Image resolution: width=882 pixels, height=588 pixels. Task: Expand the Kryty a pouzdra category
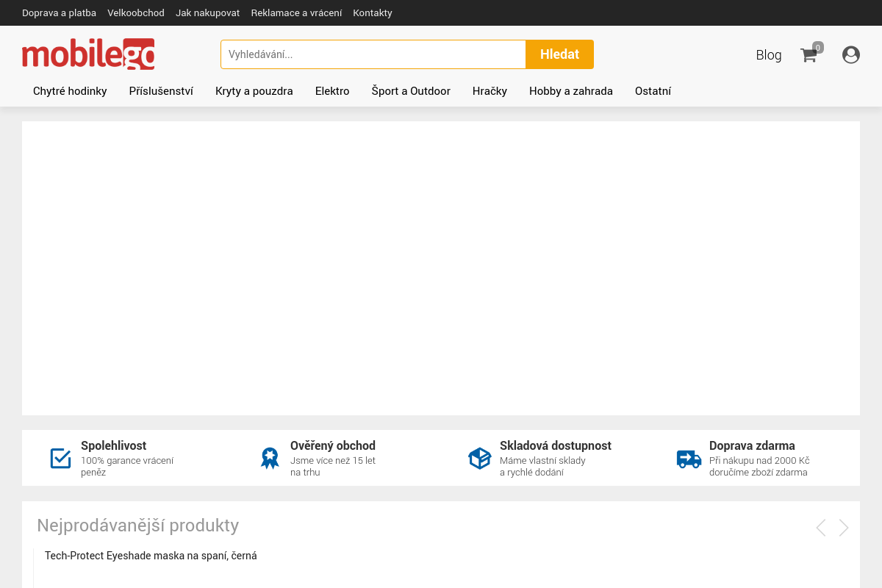pyautogui.click(x=254, y=91)
